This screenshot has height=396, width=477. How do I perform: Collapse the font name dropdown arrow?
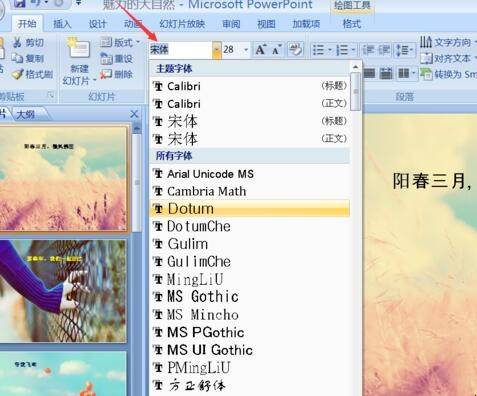coord(217,50)
